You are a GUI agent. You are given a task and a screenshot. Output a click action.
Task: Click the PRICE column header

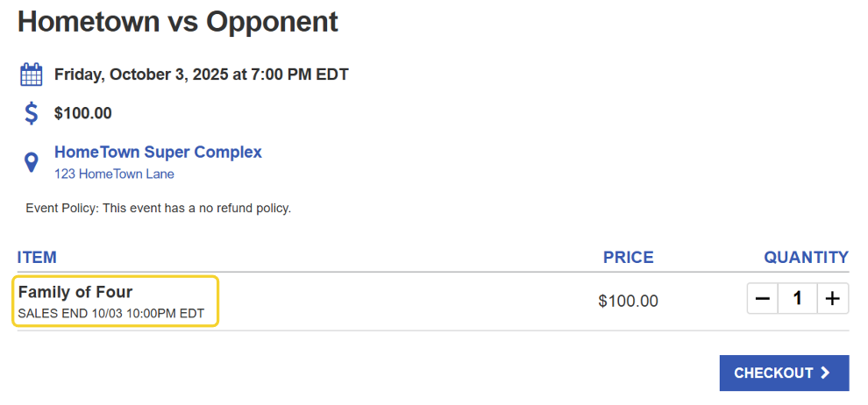628,258
